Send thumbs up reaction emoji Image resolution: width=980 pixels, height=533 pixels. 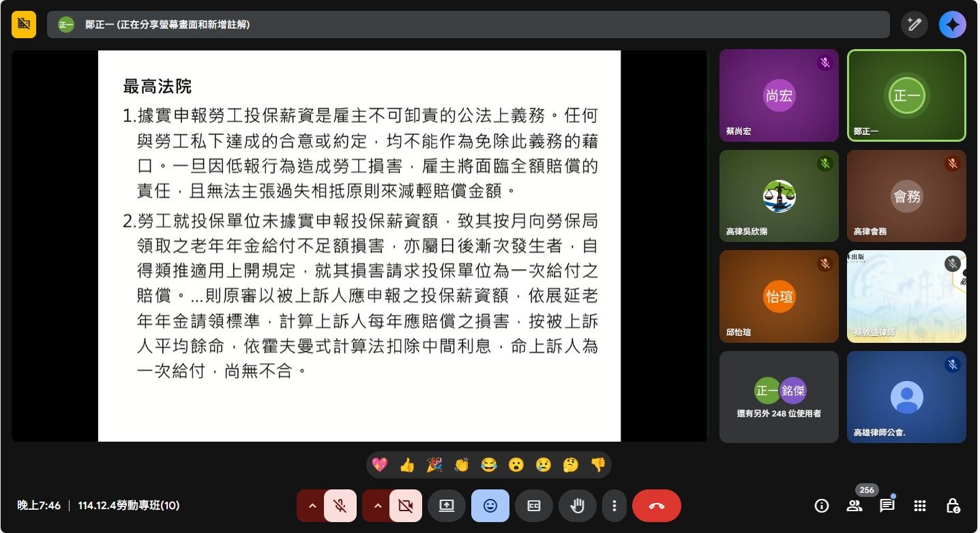click(407, 466)
